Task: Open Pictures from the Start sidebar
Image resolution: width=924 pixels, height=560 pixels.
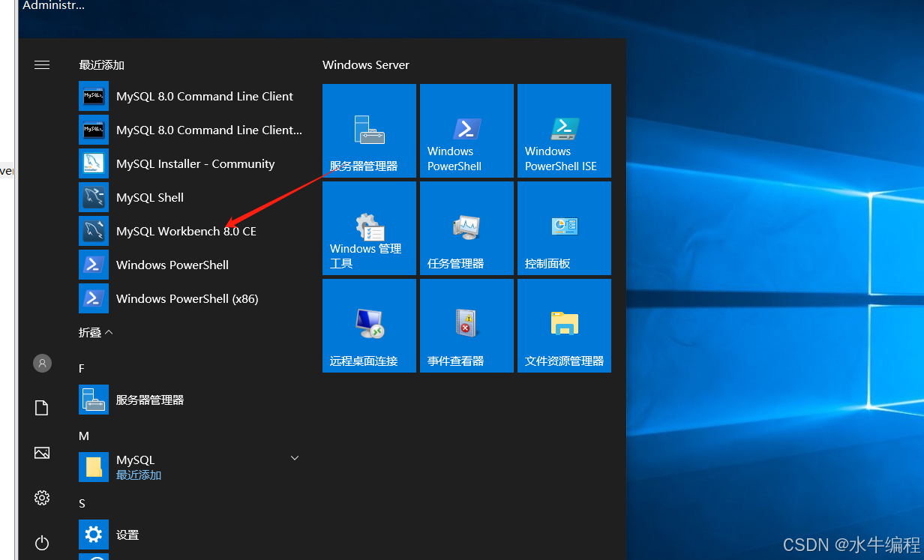Action: pos(42,453)
